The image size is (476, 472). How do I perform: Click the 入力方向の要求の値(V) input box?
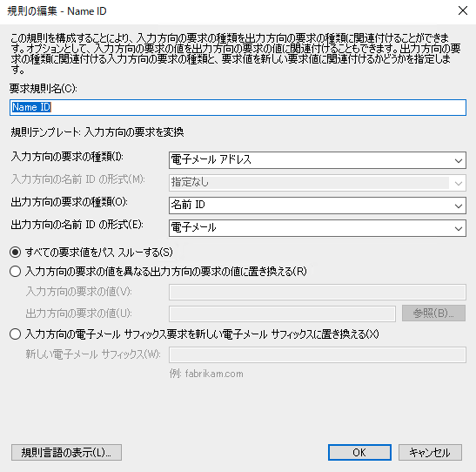pos(318,293)
